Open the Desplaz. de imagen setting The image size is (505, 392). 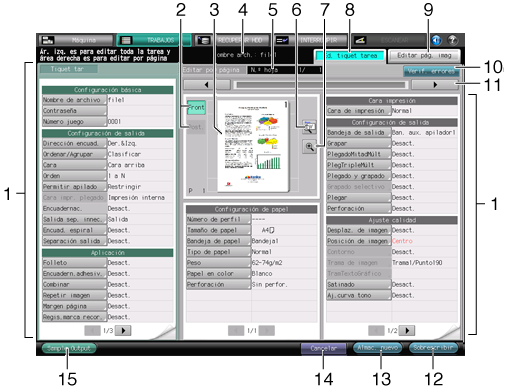tap(359, 230)
